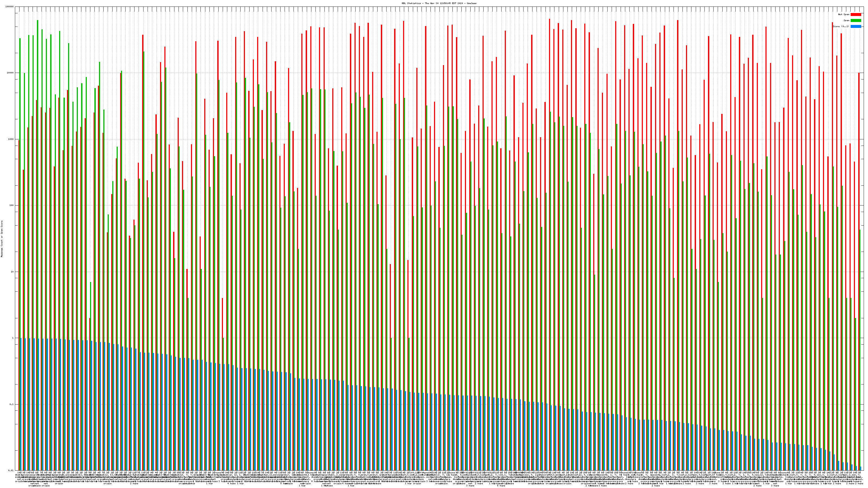Select the 'Score (0..1)' legend label
The height and width of the screenshot is (488, 868).
click(x=841, y=26)
